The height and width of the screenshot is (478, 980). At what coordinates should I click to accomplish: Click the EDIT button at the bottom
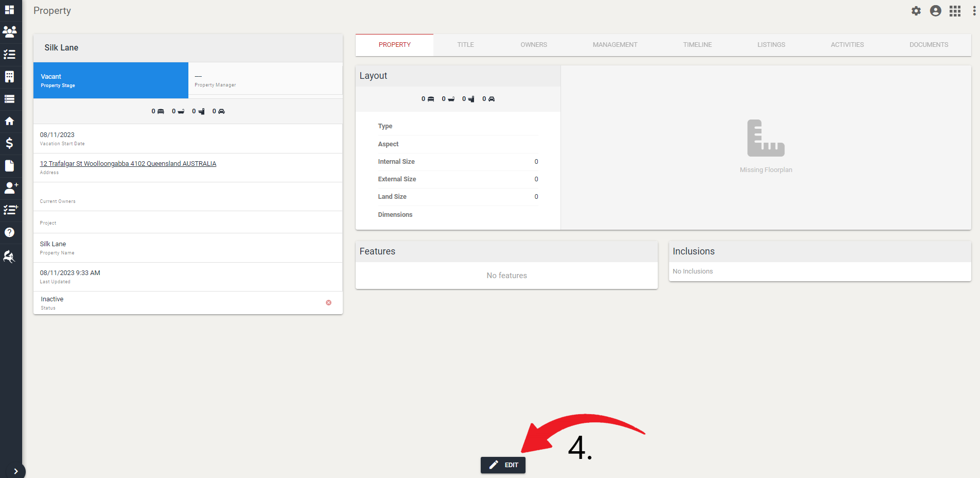tap(503, 465)
